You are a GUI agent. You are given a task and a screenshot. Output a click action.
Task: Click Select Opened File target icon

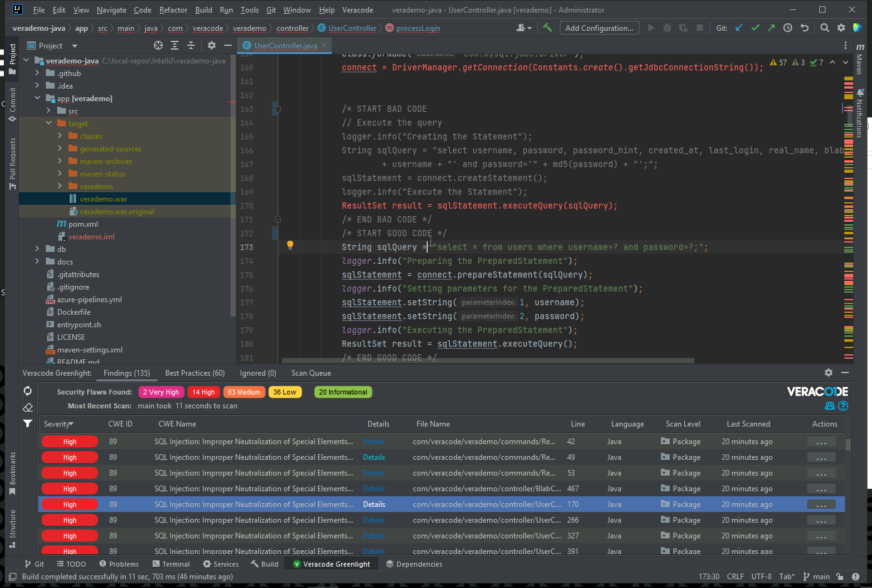click(158, 45)
